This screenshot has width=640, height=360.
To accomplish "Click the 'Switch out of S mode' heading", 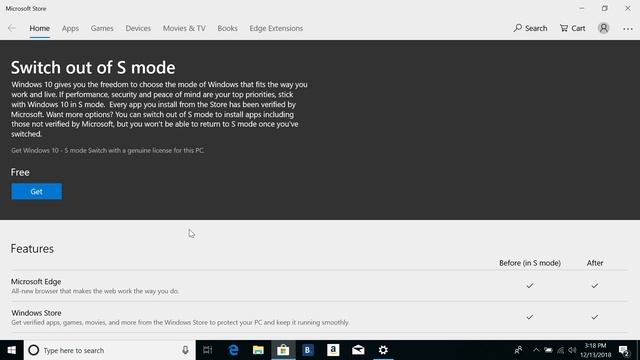I will point(93,68).
